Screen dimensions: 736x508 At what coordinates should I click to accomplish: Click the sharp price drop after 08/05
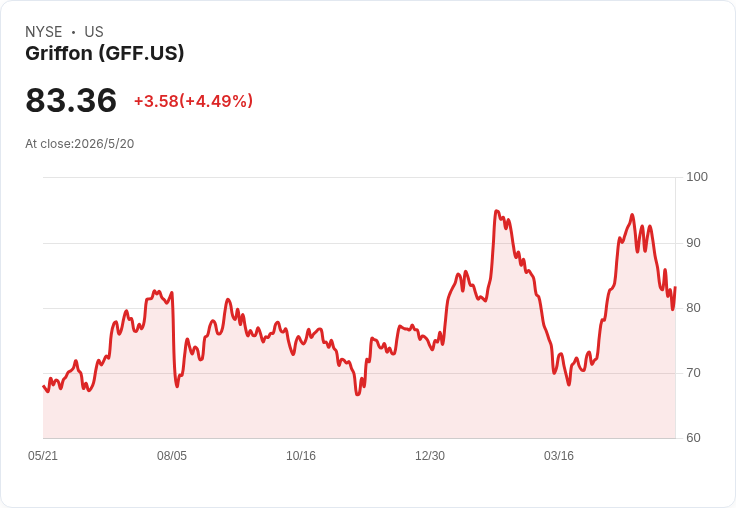coord(174,338)
